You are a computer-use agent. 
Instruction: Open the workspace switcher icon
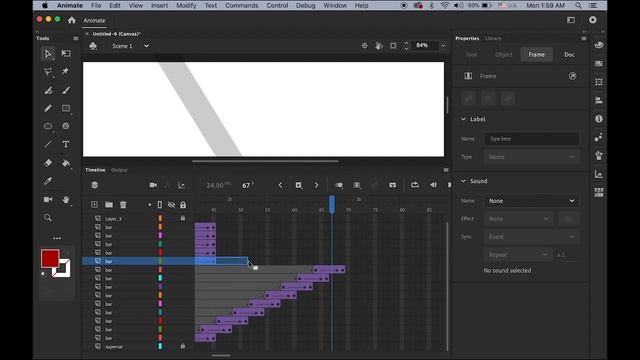pos(571,20)
